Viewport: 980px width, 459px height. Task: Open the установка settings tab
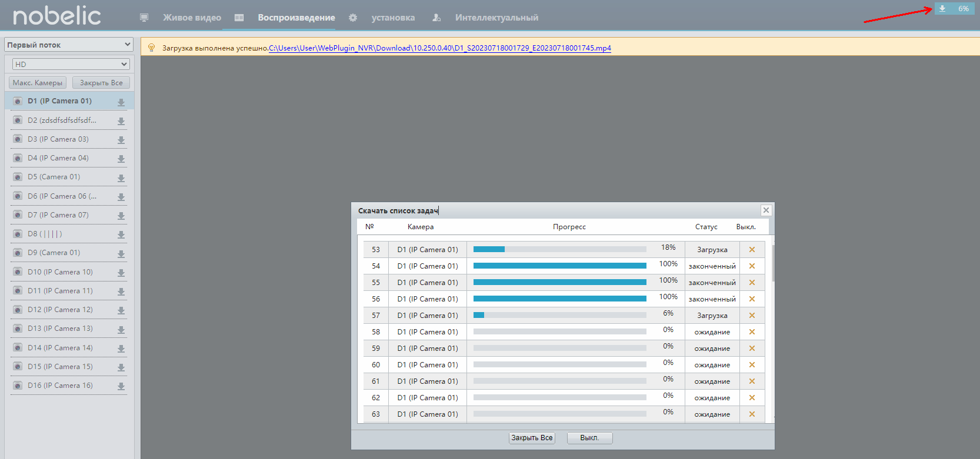pos(393,18)
